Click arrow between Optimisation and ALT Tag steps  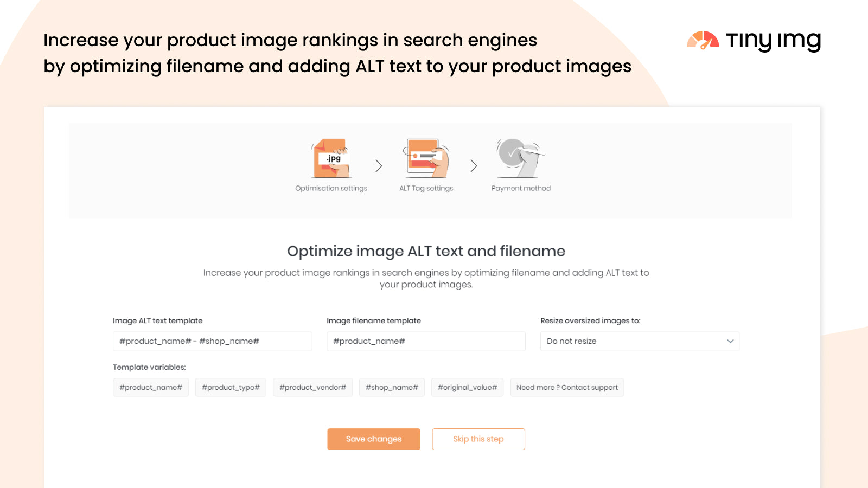pyautogui.click(x=379, y=166)
